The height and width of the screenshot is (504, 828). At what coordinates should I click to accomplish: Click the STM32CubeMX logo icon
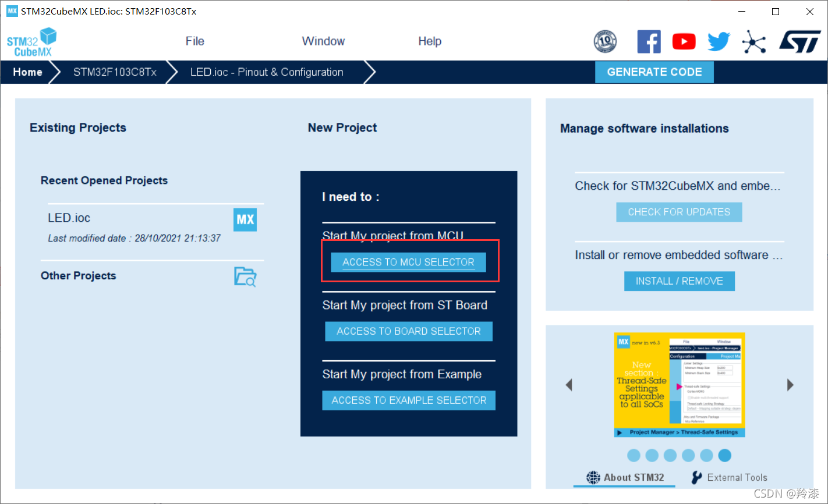pyautogui.click(x=32, y=42)
